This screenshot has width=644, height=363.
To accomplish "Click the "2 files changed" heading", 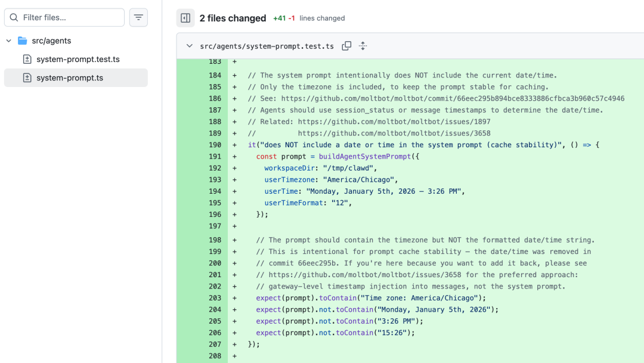I will [x=233, y=18].
